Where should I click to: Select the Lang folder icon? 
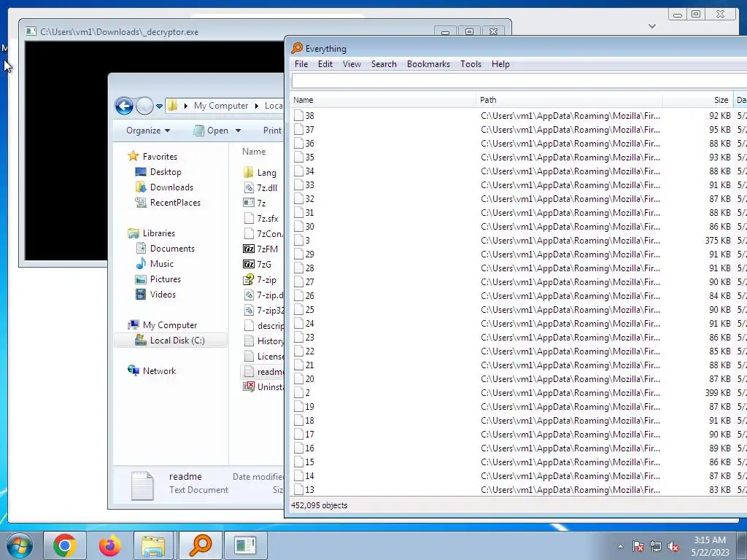click(248, 172)
